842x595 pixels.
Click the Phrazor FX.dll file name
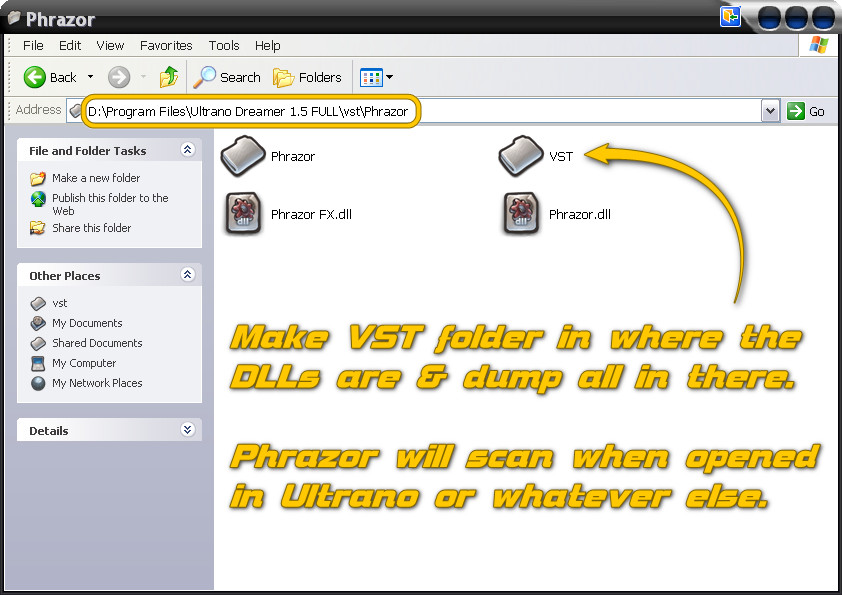(311, 214)
